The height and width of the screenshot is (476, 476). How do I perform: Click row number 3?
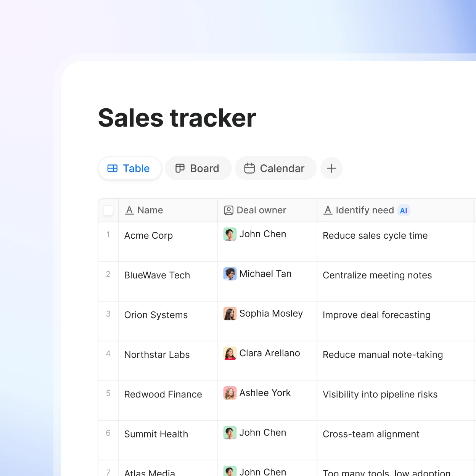pos(108,314)
